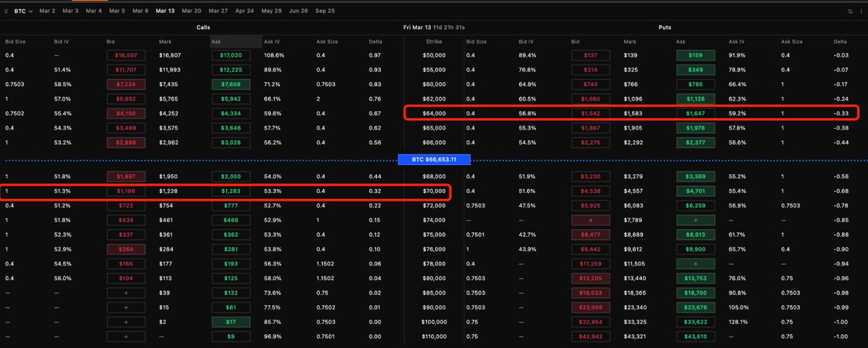The width and height of the screenshot is (868, 348).
Task: Select the Mar 3 expiry tab
Action: (x=71, y=12)
